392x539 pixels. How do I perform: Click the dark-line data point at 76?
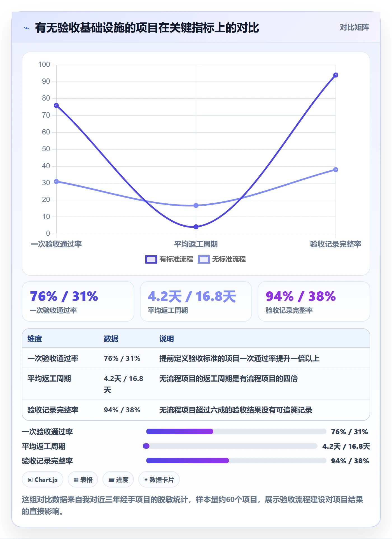(56, 105)
